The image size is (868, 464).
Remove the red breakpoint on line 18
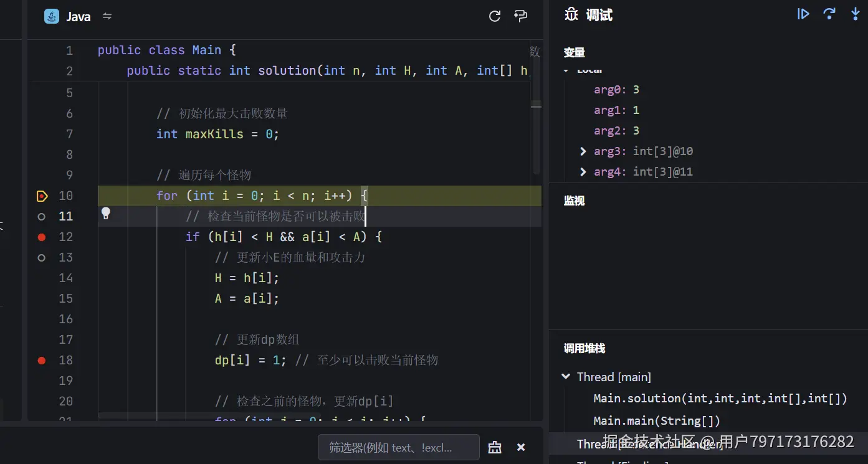point(42,361)
